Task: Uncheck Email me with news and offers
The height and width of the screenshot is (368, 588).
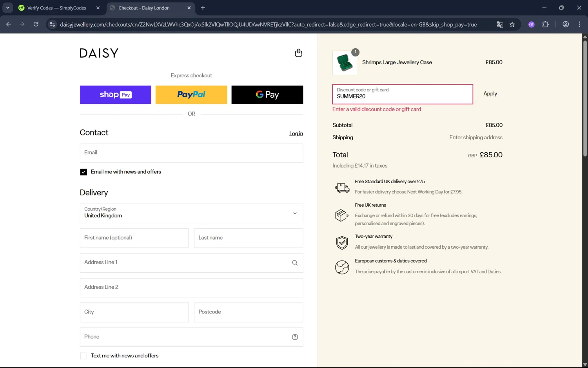Action: point(83,172)
